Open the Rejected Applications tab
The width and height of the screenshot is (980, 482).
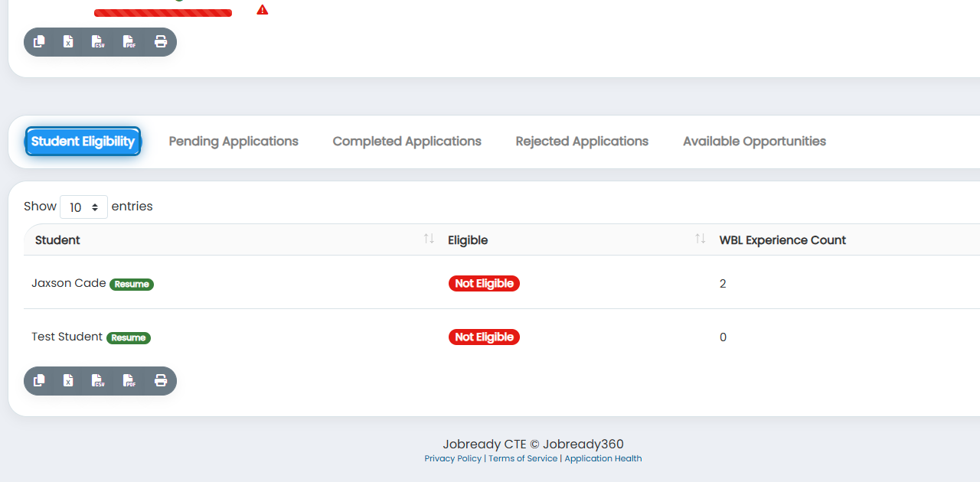point(582,142)
